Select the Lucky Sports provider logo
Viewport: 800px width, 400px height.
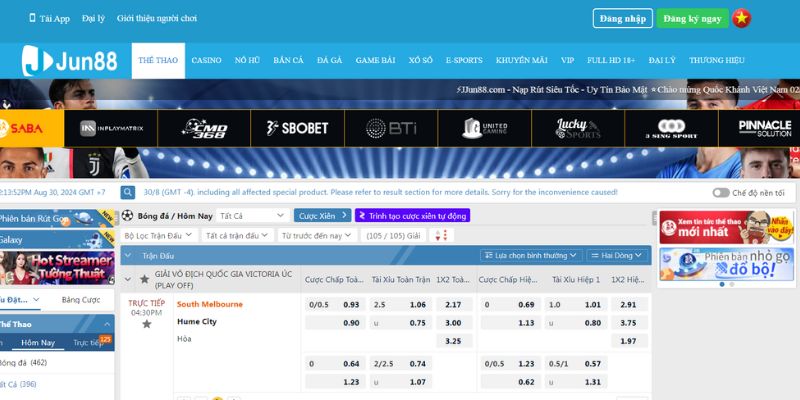pos(577,128)
